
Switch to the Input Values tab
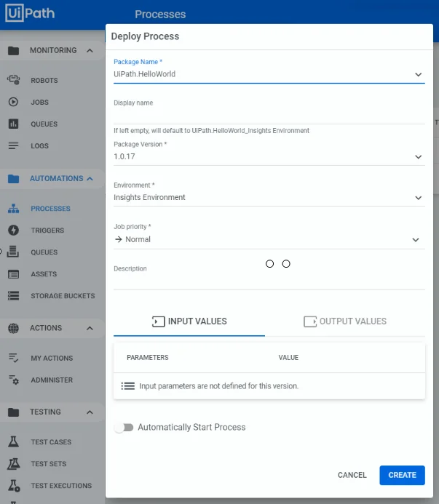click(x=189, y=321)
